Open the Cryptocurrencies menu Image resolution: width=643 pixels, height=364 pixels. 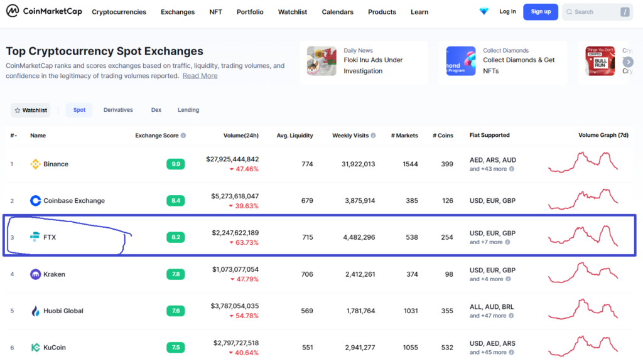tap(119, 12)
